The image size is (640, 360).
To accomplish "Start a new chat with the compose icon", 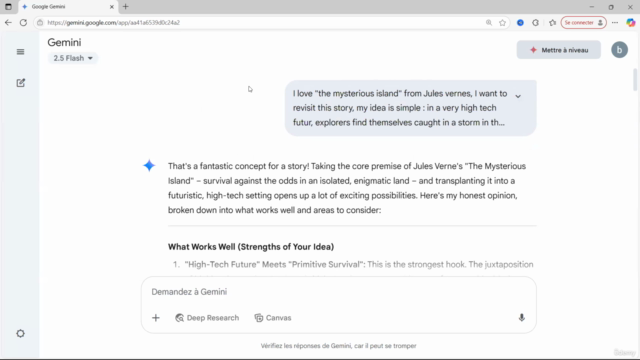I will (x=20, y=83).
